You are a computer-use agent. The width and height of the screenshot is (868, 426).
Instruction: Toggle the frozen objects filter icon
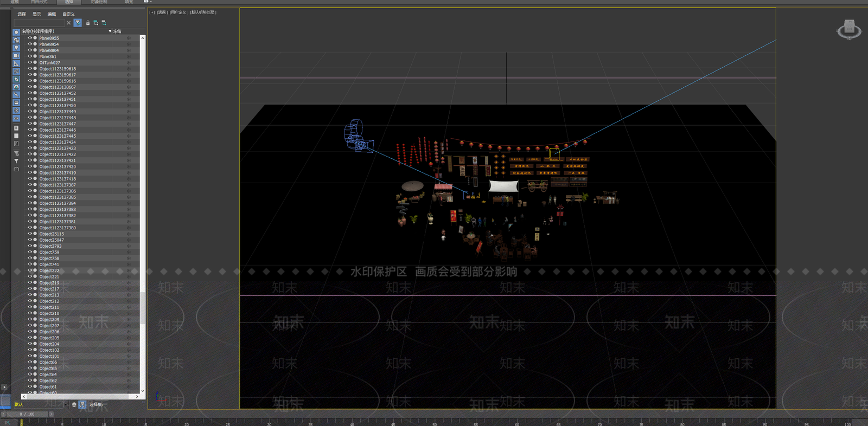[16, 111]
